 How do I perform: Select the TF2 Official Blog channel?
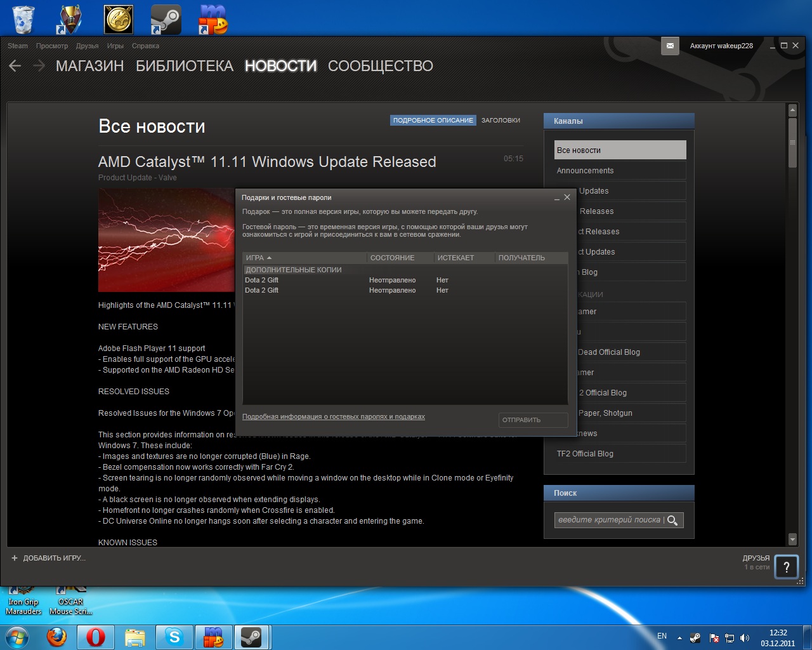click(620, 453)
